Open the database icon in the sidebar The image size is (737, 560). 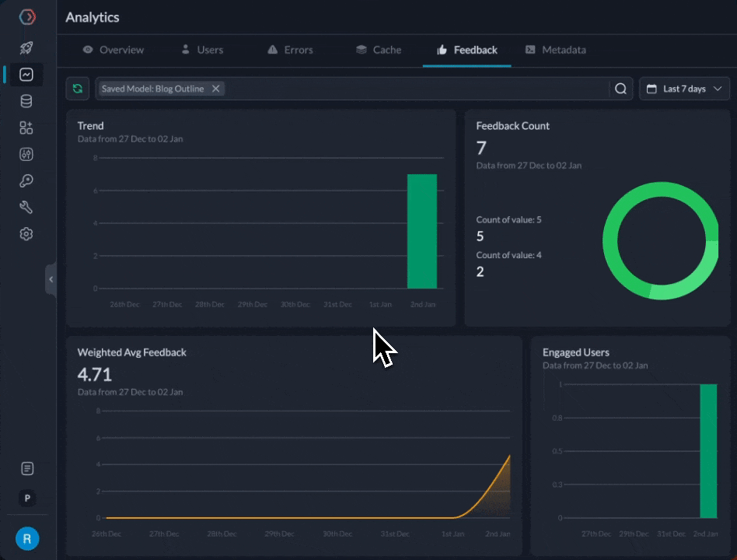click(26, 101)
